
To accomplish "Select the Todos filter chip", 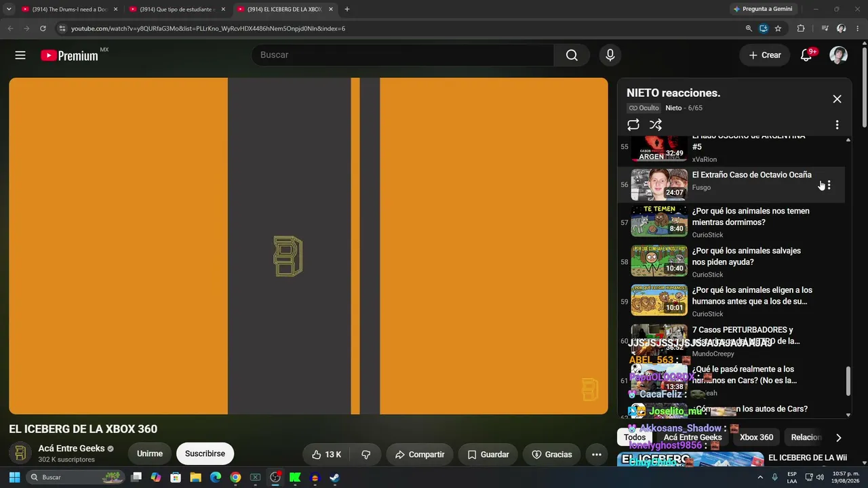I will pos(635,438).
